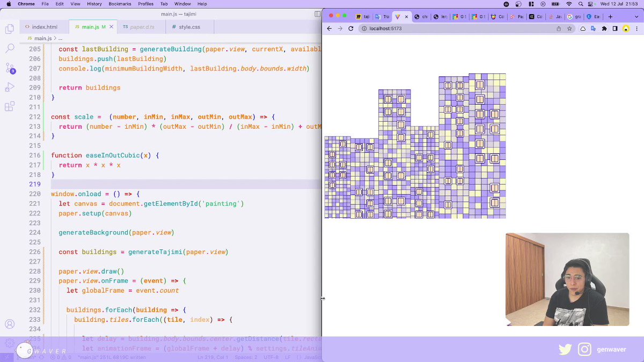
Task: Toggle the Chrome side panel
Action: [615, 28]
